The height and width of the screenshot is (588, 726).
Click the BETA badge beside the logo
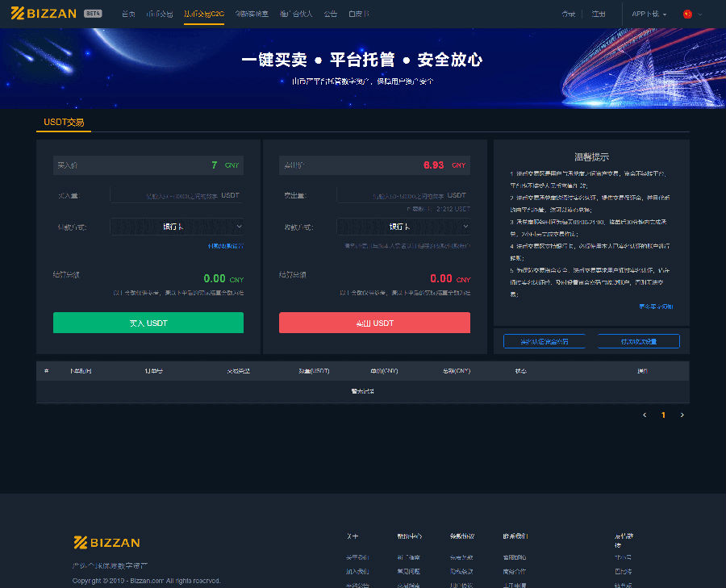[93, 14]
